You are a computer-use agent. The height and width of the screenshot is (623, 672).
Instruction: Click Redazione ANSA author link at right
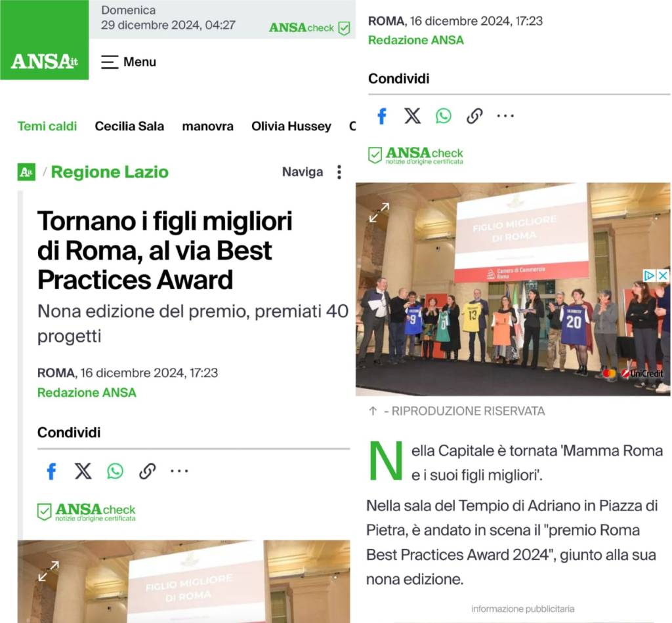(x=415, y=40)
